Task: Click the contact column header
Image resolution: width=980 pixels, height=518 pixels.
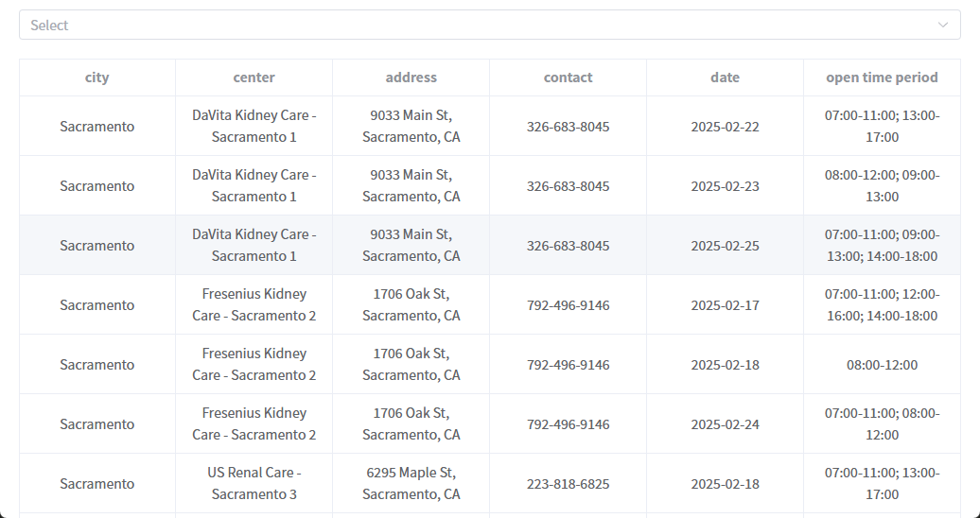Action: (x=568, y=78)
